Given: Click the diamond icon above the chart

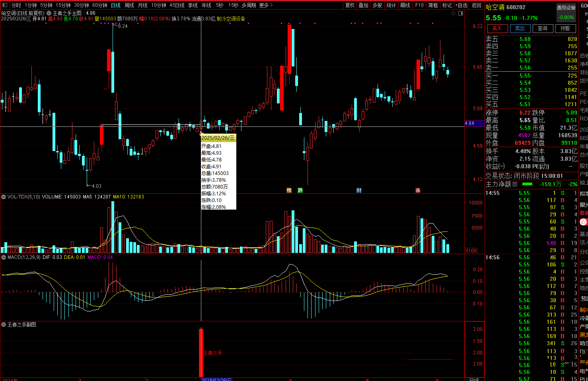Looking at the screenshot, I should click(x=453, y=13).
